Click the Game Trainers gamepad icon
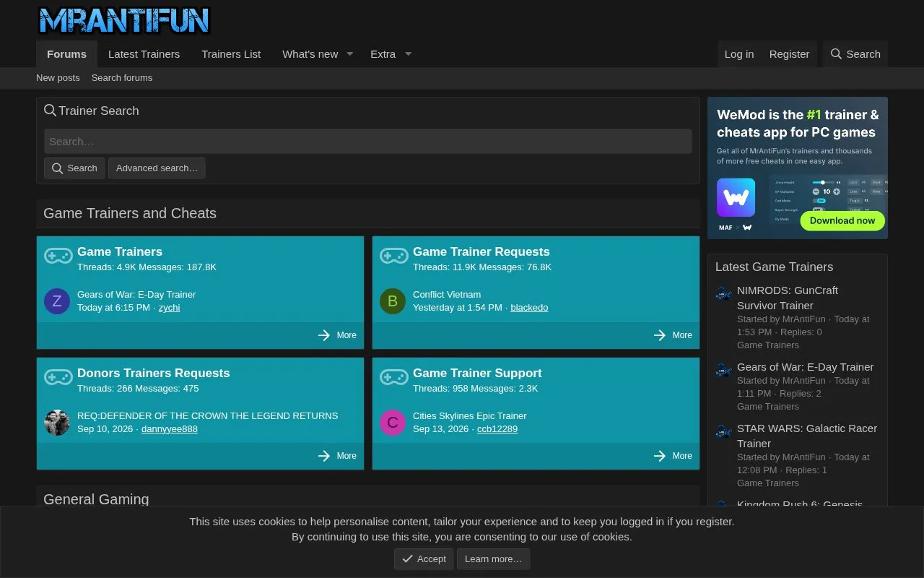924x578 pixels. point(58,256)
